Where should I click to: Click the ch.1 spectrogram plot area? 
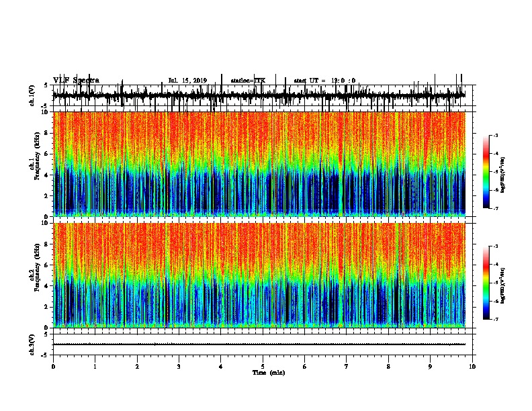[x=259, y=164]
